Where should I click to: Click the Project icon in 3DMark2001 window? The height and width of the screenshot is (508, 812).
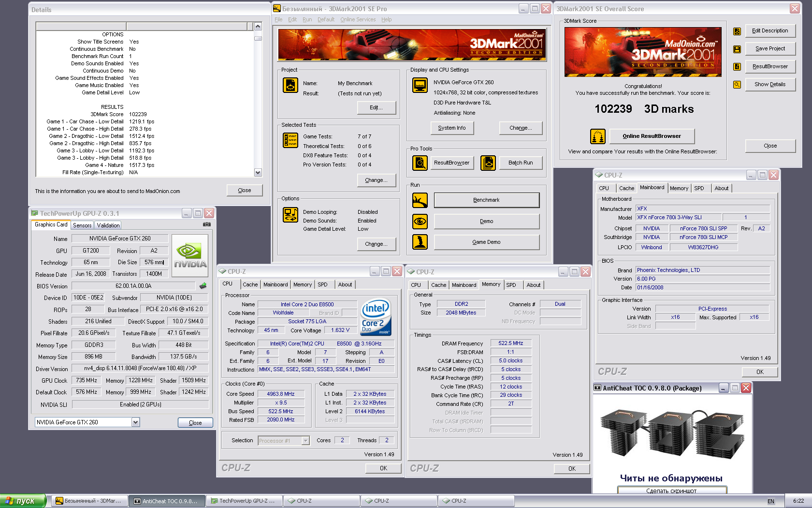point(290,85)
